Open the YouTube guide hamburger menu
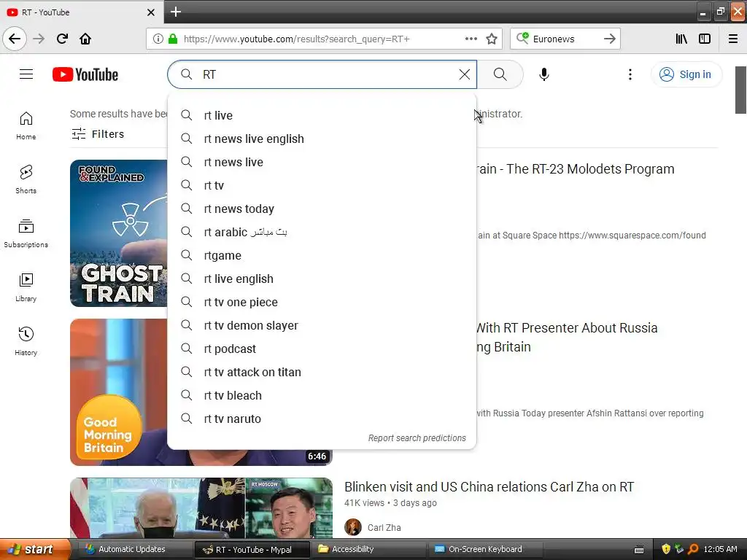Viewport: 747px width, 560px height. tap(26, 74)
